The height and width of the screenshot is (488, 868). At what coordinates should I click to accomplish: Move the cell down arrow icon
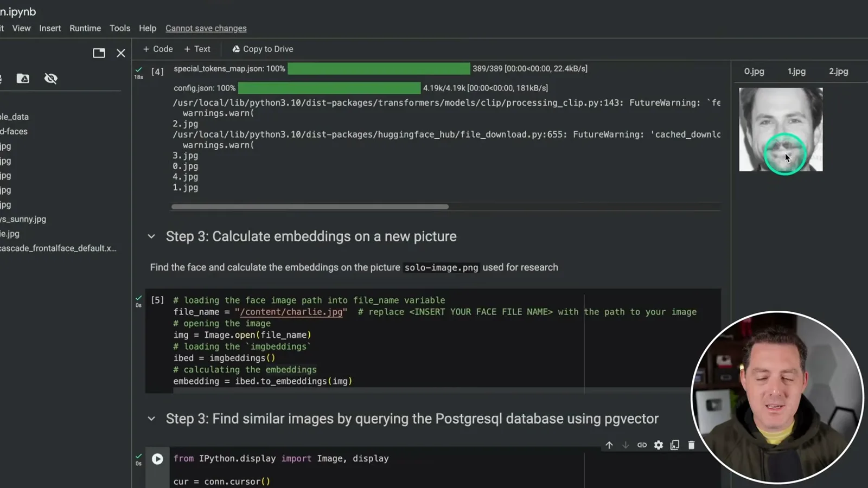626,445
